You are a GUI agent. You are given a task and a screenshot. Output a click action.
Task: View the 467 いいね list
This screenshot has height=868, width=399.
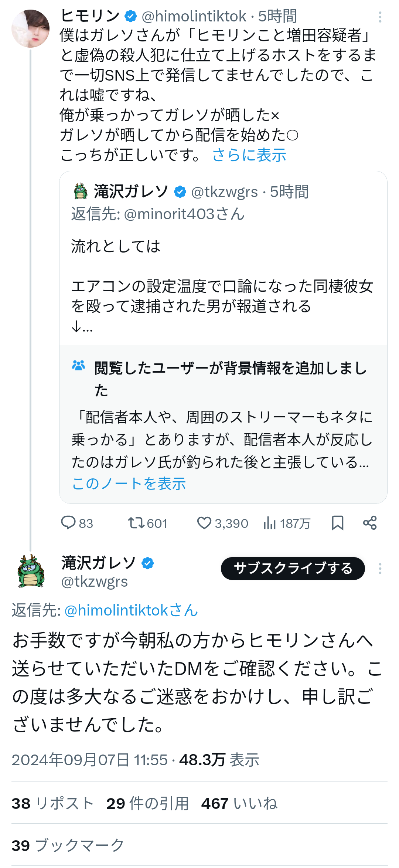click(239, 803)
